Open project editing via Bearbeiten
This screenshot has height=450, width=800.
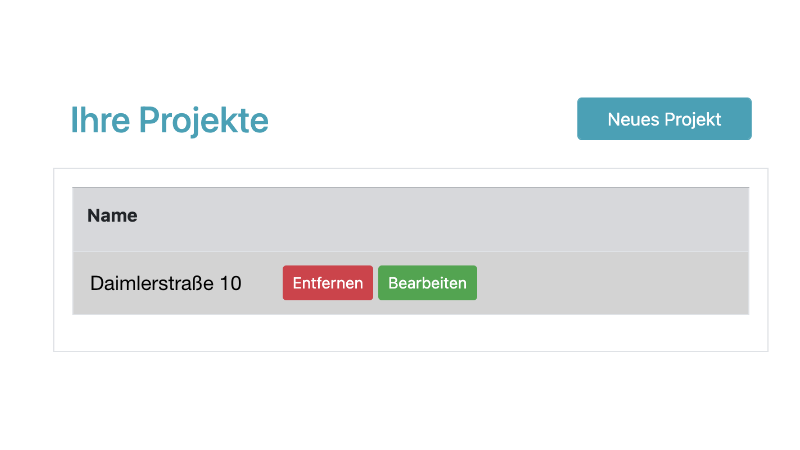(427, 283)
